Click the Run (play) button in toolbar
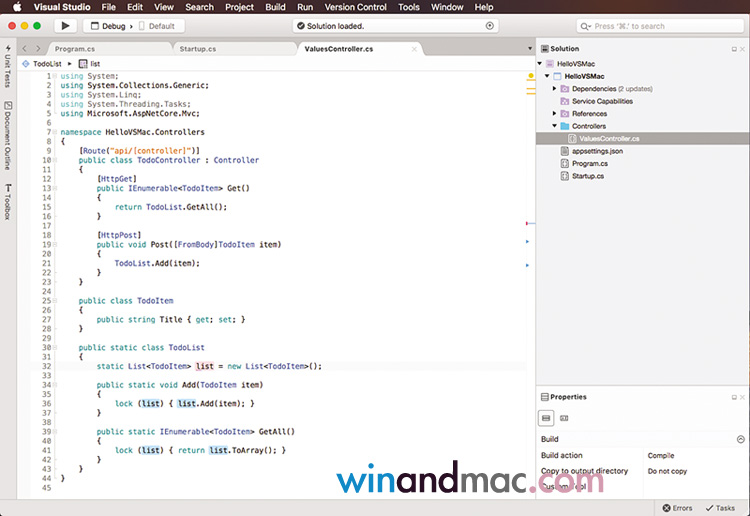The width and height of the screenshot is (750, 516). point(65,26)
